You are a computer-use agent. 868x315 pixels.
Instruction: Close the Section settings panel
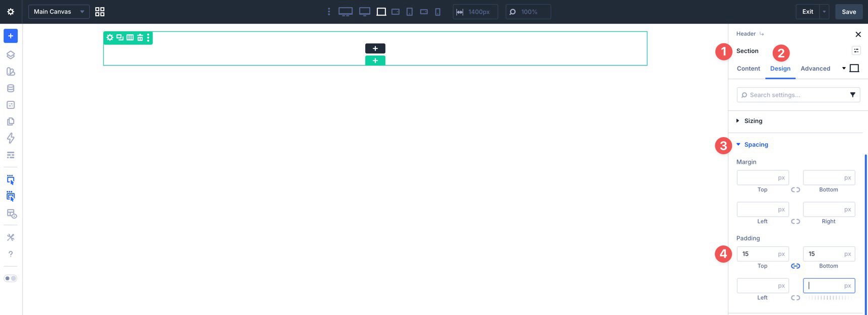pyautogui.click(x=858, y=34)
